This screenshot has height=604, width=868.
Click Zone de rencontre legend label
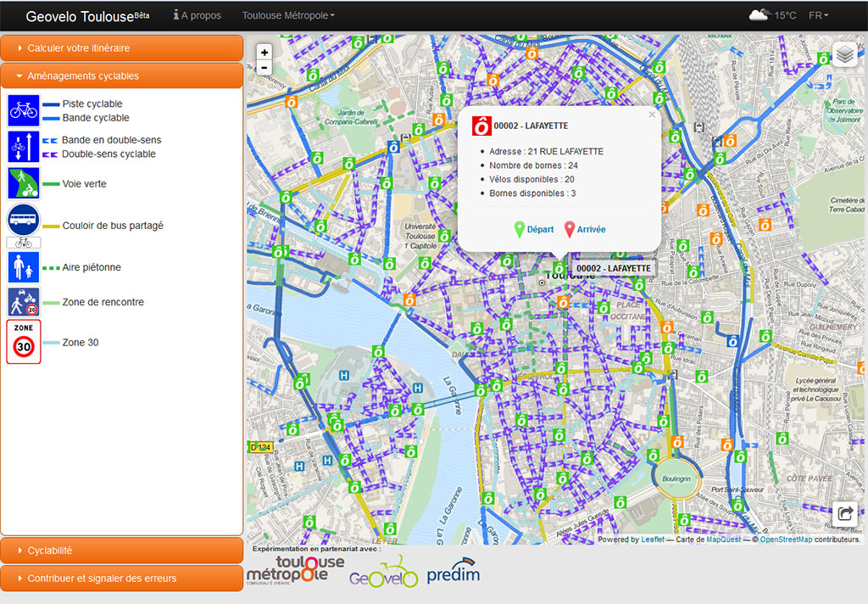click(103, 302)
